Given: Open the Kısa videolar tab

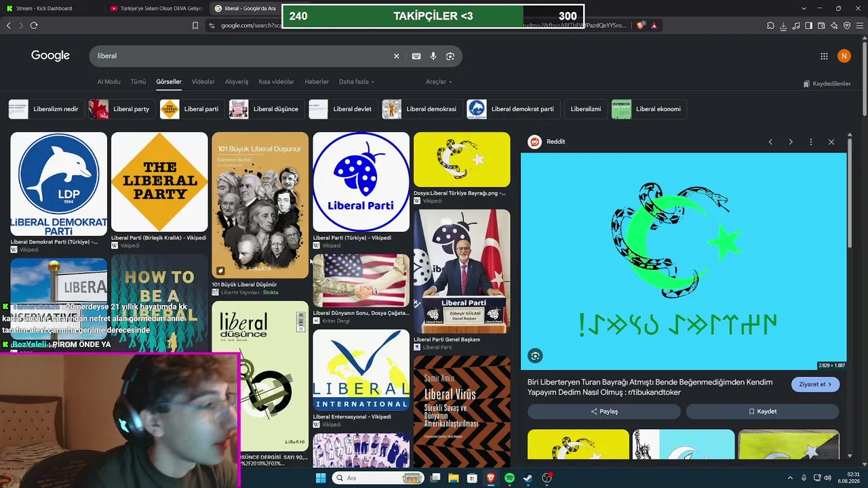Looking at the screenshot, I should point(277,82).
